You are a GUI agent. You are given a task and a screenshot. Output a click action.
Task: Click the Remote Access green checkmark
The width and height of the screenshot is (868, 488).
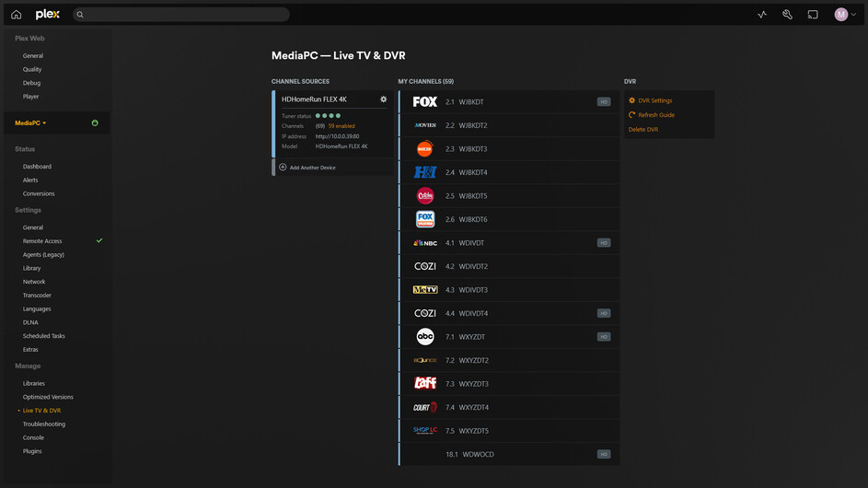pos(99,240)
